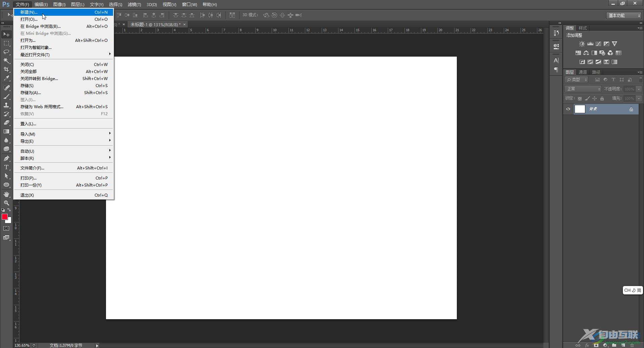The width and height of the screenshot is (644, 348).
Task: Open the 填充 fill dropdown arrow
Action: (639, 98)
